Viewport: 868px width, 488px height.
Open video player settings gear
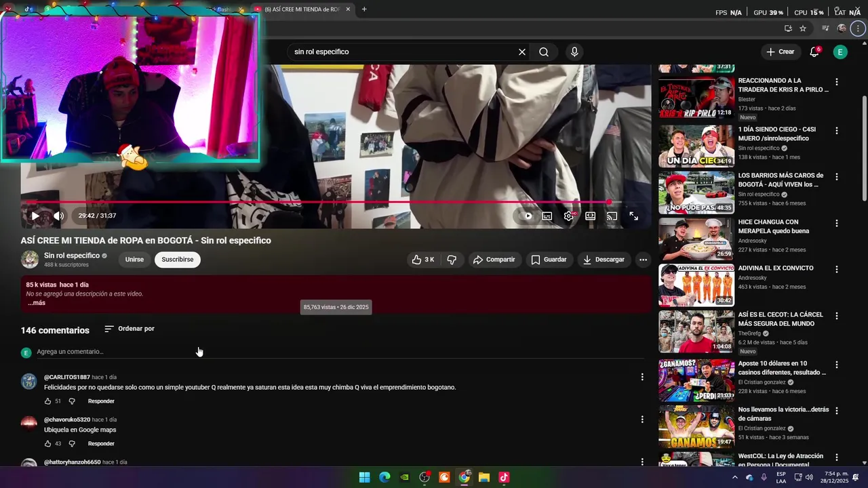click(x=569, y=216)
